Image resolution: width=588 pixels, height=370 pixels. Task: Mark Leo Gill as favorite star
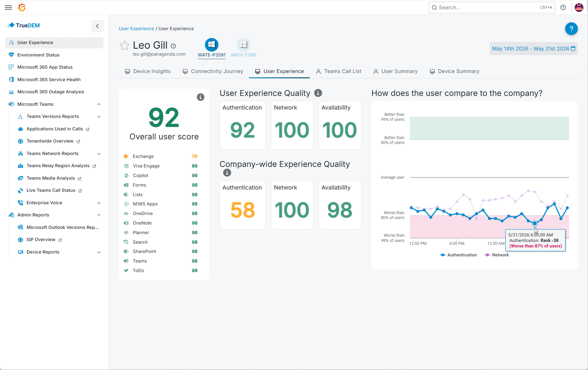[124, 45]
